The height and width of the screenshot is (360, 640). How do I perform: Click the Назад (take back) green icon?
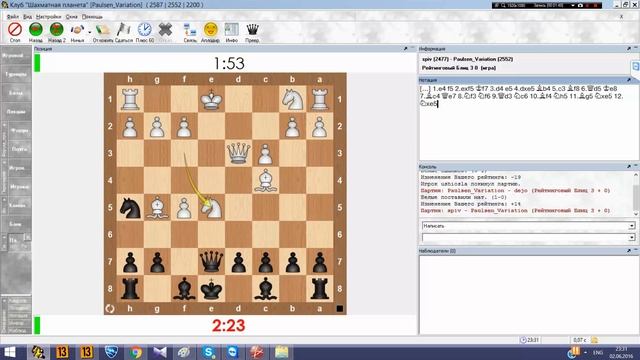[36, 30]
